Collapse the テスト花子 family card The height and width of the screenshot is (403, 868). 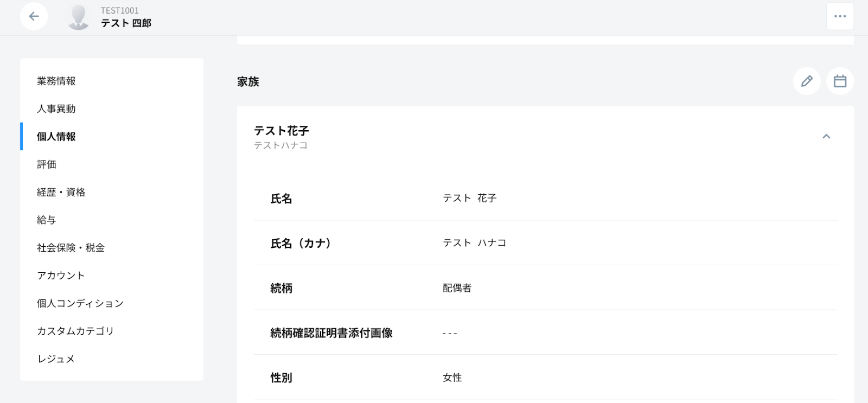pyautogui.click(x=826, y=137)
